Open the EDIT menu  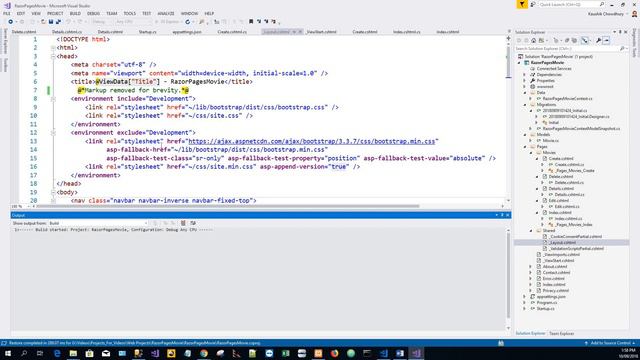(21, 13)
